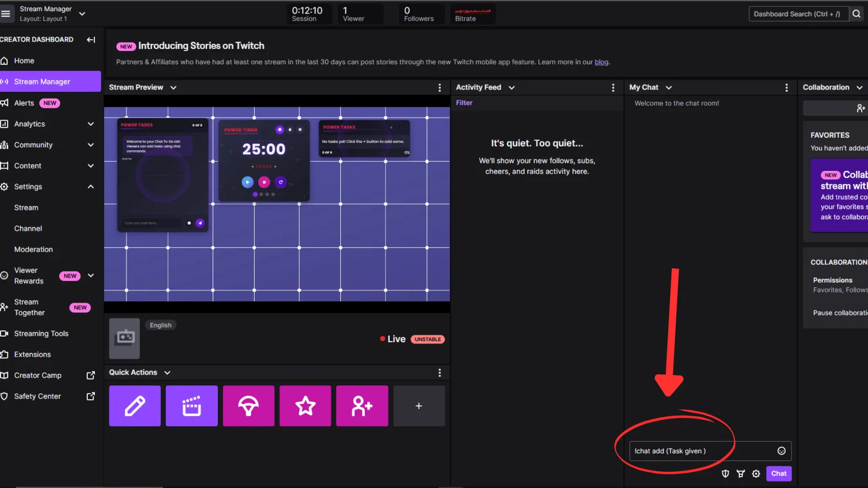Click the star quick action tile

coord(305,406)
